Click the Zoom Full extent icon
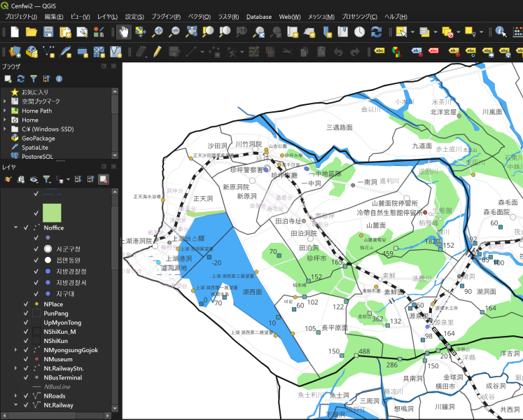The width and height of the screenshot is (523, 420). pyautogui.click(x=191, y=32)
